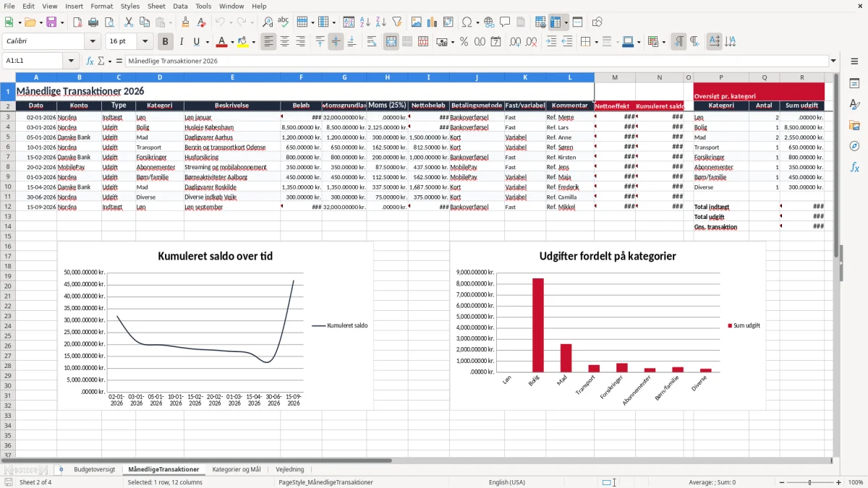
Task: Copy the selection with the Copy icon
Action: pos(144,22)
